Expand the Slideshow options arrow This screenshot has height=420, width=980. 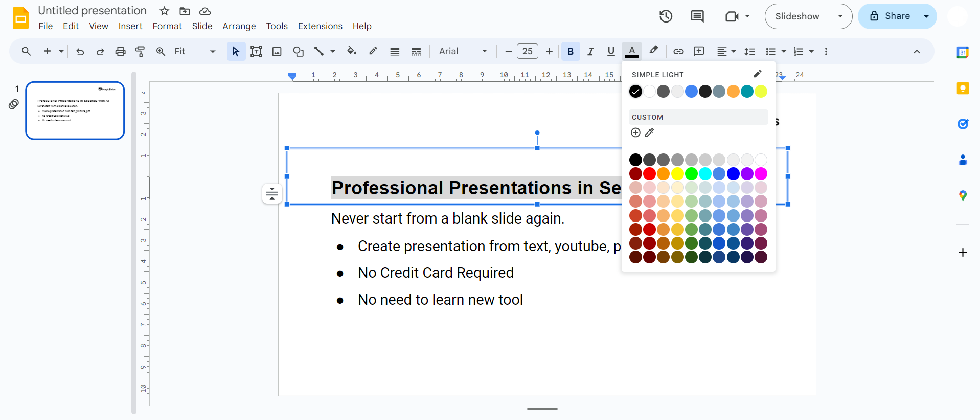click(840, 16)
